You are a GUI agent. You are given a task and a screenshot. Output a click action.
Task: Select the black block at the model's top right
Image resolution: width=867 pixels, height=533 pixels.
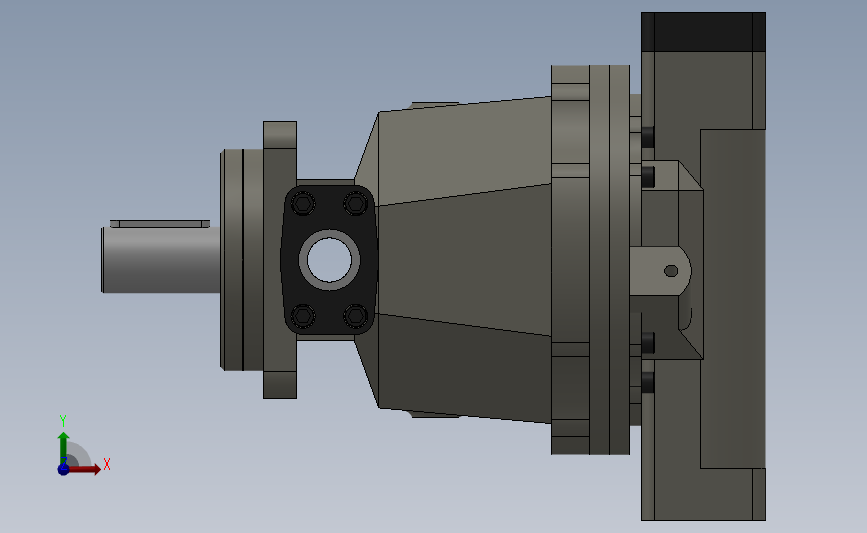[703, 32]
